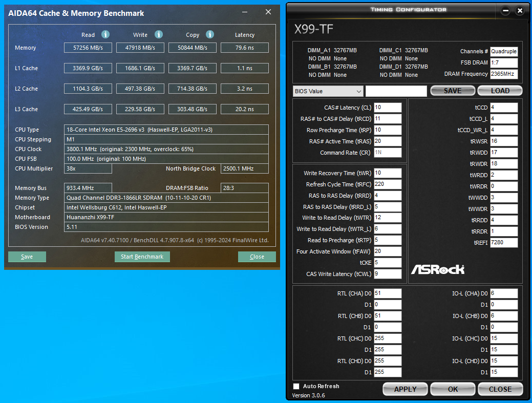Viewport: 532px width, 403px height.
Task: Select the RTL (CHA) D0 field
Action: point(388,293)
